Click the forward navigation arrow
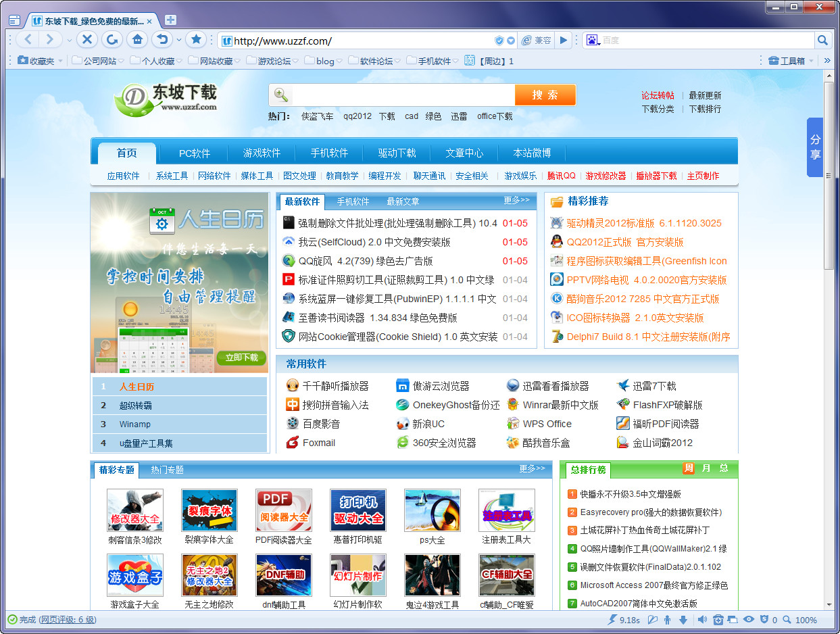This screenshot has height=634, width=840. click(x=51, y=40)
